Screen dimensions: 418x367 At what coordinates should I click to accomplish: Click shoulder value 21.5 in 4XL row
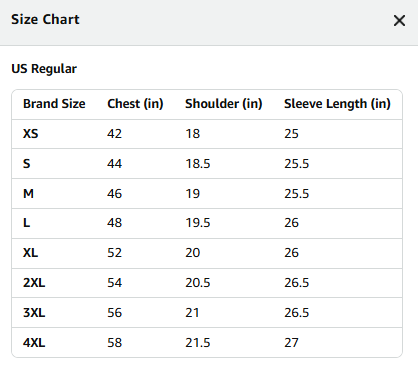tap(198, 343)
